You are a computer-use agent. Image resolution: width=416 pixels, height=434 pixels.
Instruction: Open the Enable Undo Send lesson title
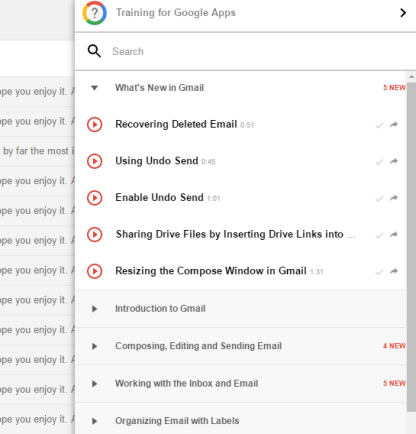159,197
